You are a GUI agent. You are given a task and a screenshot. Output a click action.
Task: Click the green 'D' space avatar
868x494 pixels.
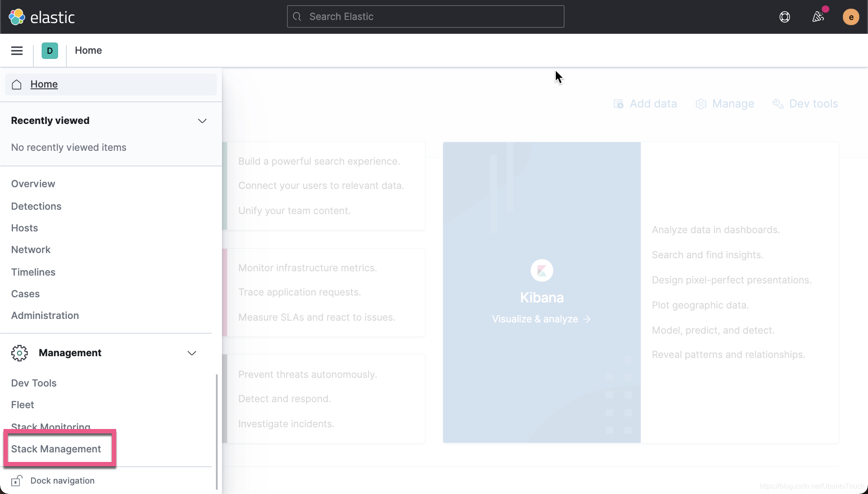point(50,51)
